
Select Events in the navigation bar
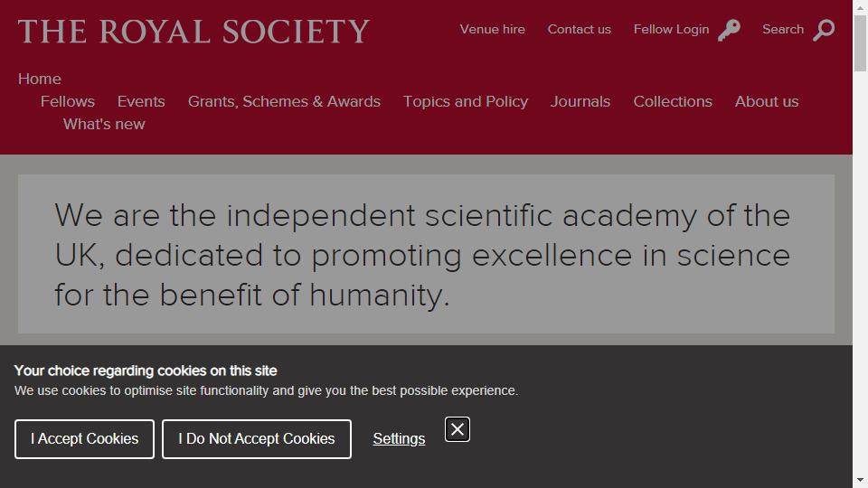point(141,102)
